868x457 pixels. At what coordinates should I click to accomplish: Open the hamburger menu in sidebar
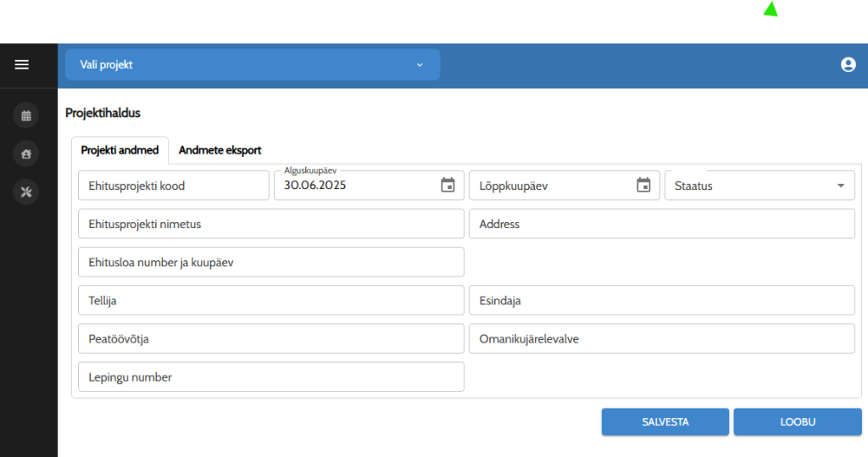point(22,64)
